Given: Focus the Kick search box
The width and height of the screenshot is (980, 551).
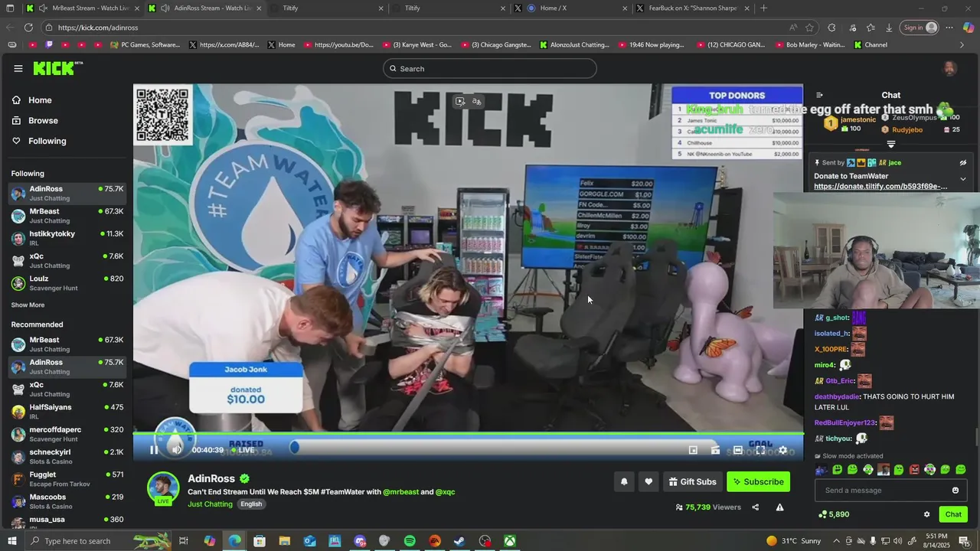Looking at the screenshot, I should [490, 69].
